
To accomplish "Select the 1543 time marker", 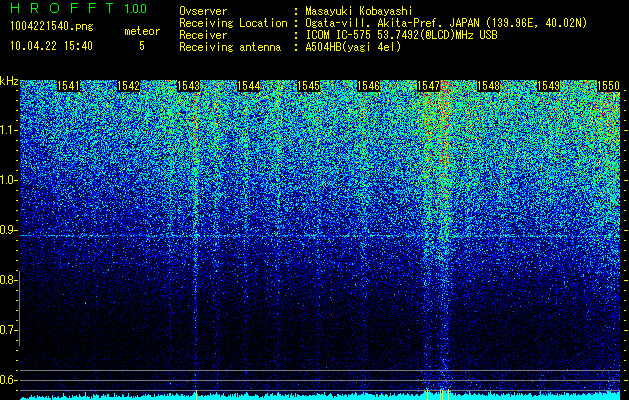I will tap(188, 86).
